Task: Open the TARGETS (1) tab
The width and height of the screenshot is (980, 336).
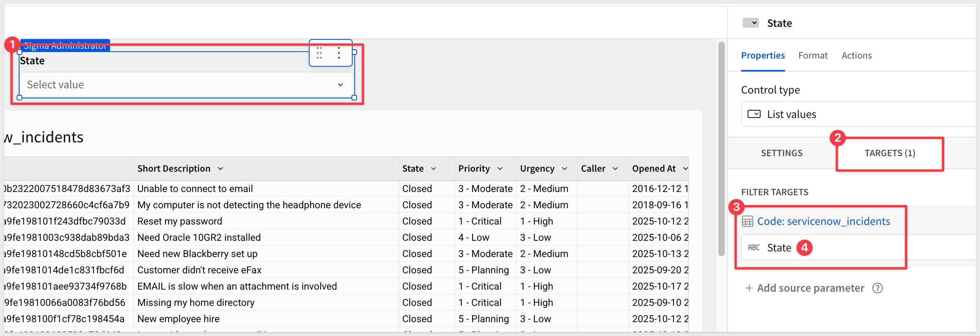Action: point(889,153)
